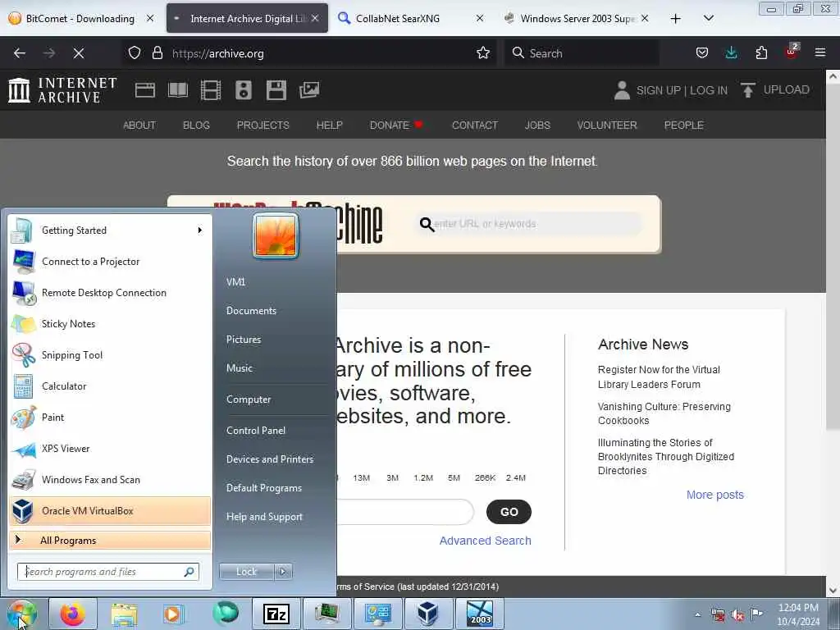The width and height of the screenshot is (840, 630).
Task: Click the archive.org address bar
Action: tap(311, 53)
